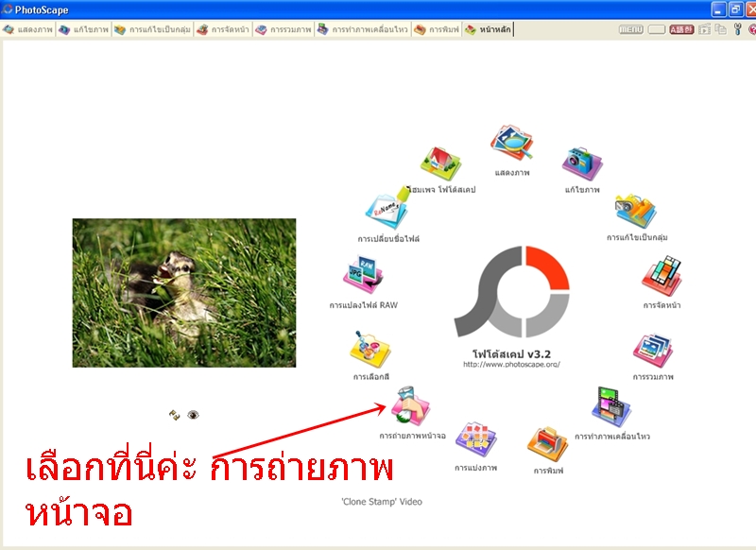Open the การทำภาพเคลื่อนไหว animated GIF tab
The width and height of the screenshot is (756, 550).
pyautogui.click(x=363, y=29)
